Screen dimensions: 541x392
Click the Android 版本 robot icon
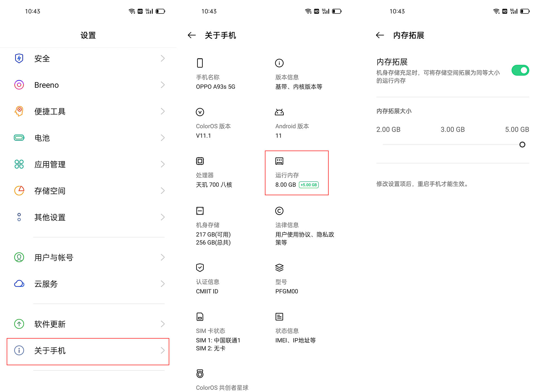coord(279,112)
